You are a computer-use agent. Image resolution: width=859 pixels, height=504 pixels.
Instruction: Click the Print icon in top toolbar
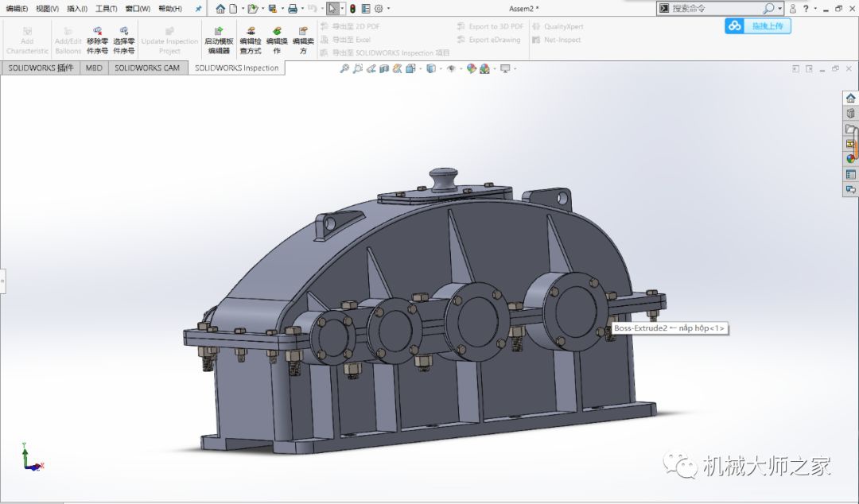pos(292,9)
